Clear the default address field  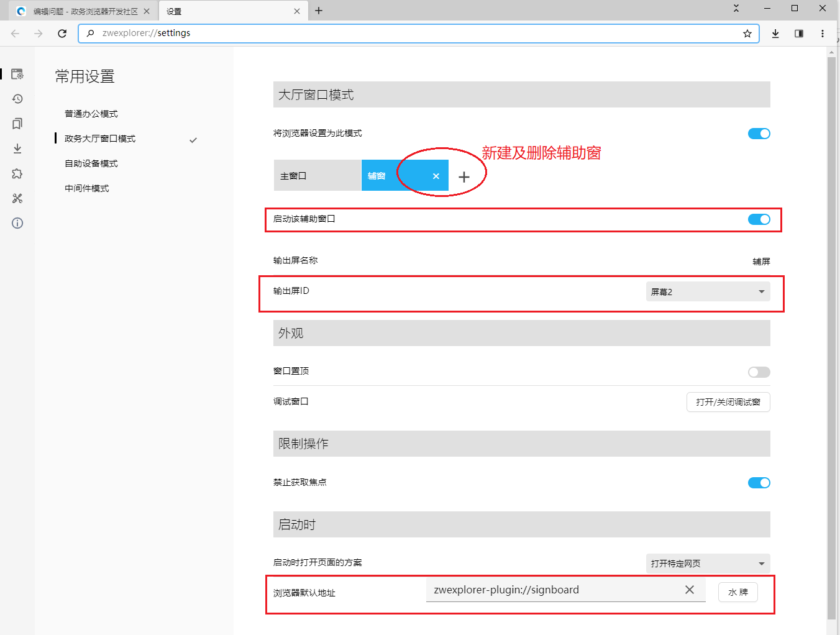point(690,590)
